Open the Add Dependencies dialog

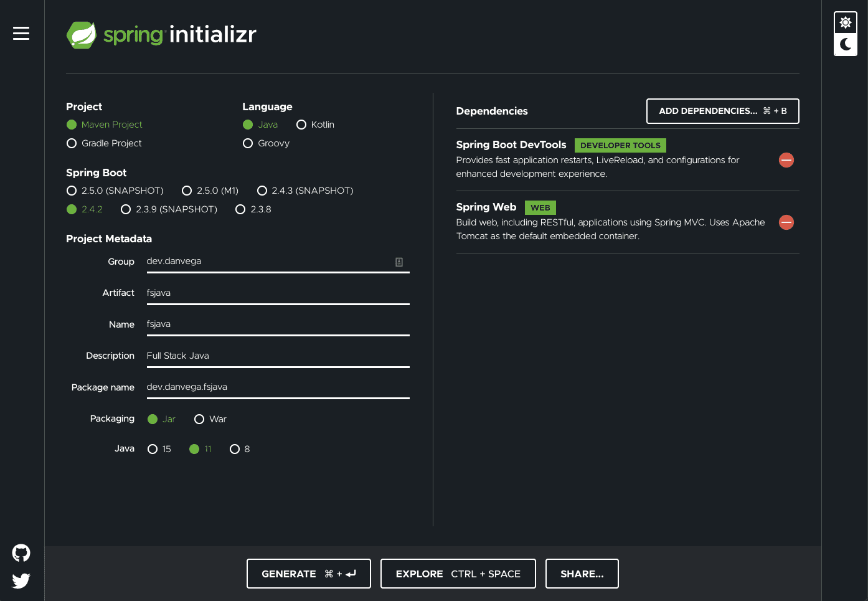722,111
